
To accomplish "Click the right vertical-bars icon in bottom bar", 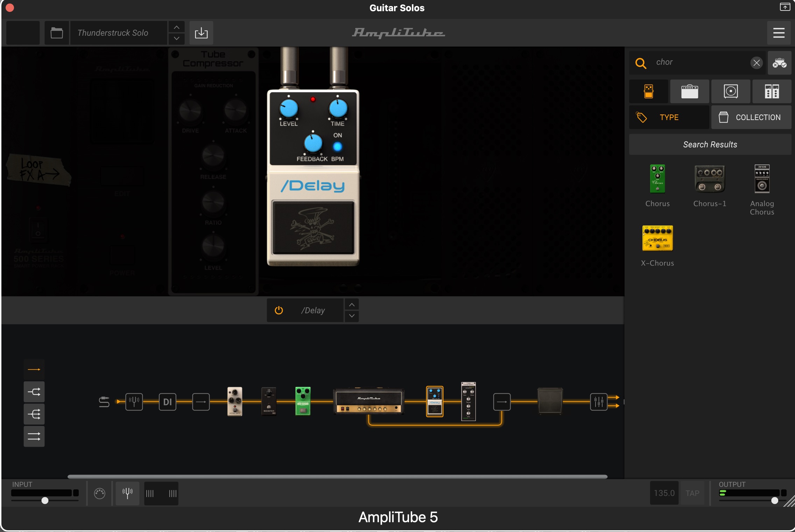I will (x=173, y=493).
